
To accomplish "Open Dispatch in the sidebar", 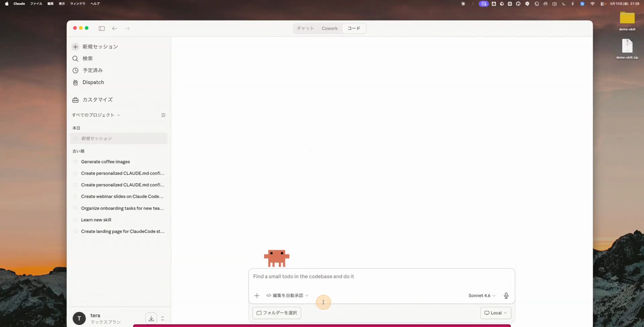I will click(93, 82).
